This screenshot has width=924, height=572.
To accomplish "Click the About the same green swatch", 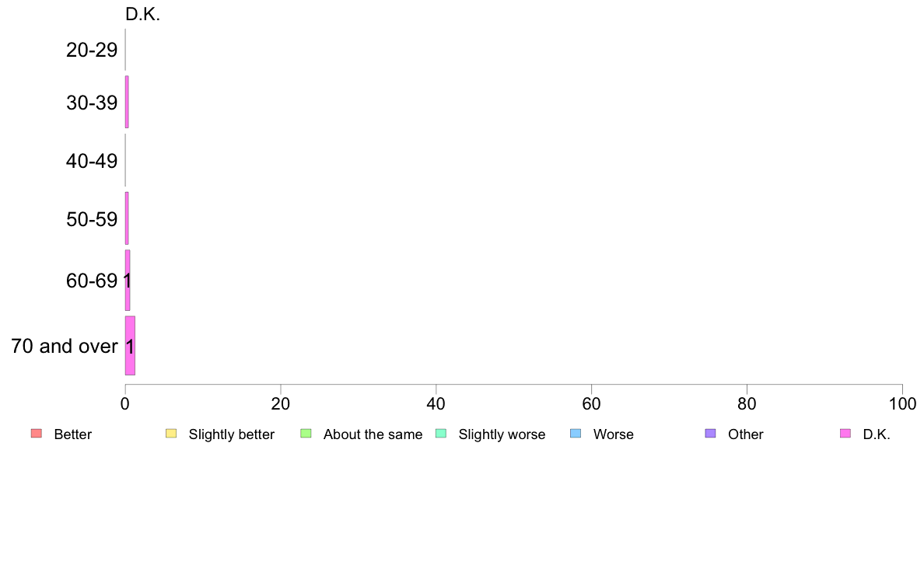I will tap(306, 434).
